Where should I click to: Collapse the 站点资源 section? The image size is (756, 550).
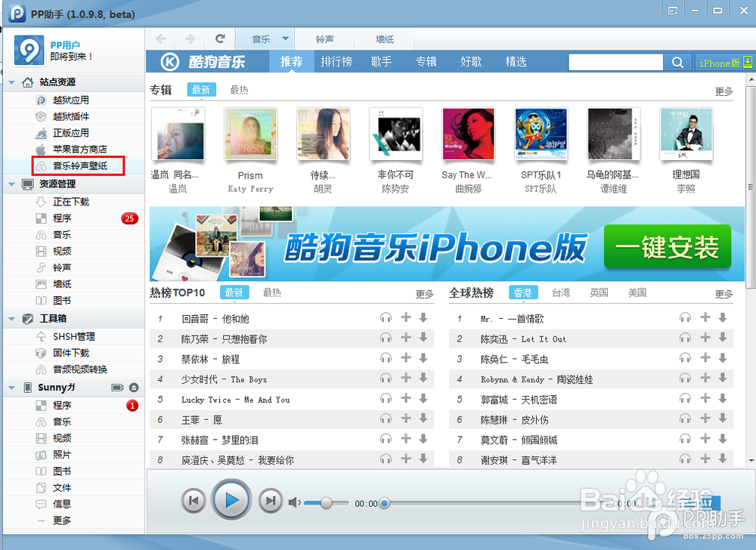tap(12, 82)
